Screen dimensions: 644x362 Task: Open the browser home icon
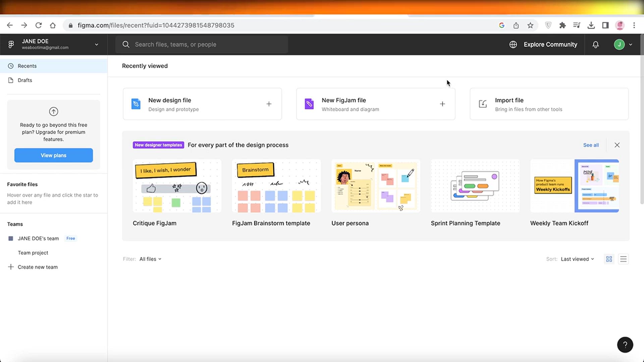(53, 25)
